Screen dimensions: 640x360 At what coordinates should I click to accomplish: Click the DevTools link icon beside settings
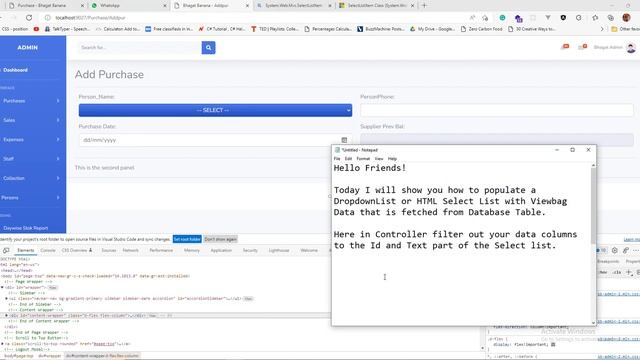pyautogui.click(x=625, y=250)
